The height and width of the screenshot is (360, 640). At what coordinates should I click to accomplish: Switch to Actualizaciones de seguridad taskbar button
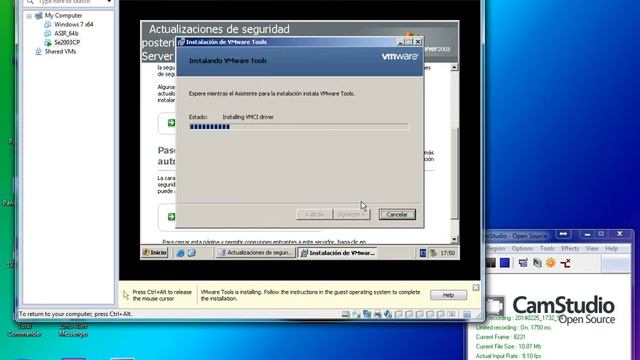pyautogui.click(x=256, y=253)
